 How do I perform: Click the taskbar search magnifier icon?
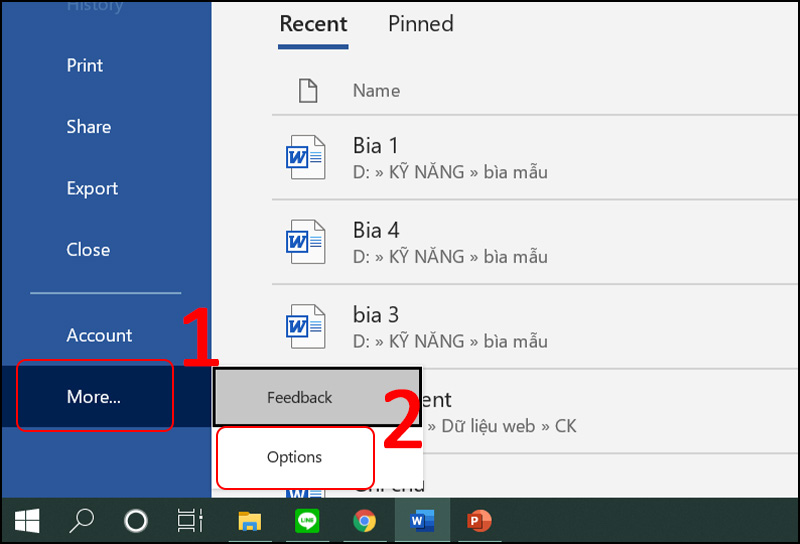click(81, 521)
